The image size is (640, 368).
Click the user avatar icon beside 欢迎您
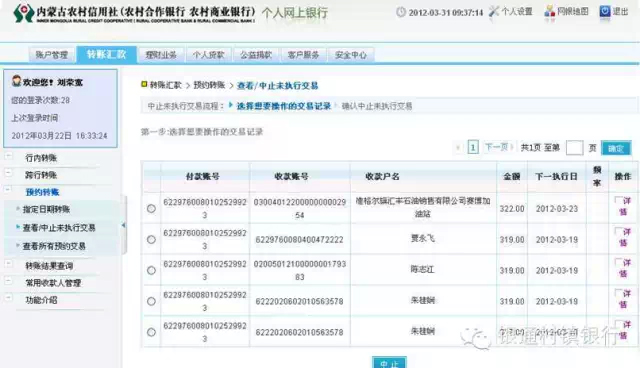[x=16, y=81]
